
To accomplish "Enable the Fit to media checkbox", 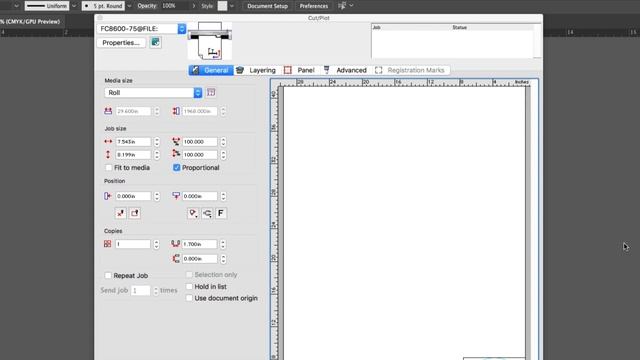I will (109, 168).
